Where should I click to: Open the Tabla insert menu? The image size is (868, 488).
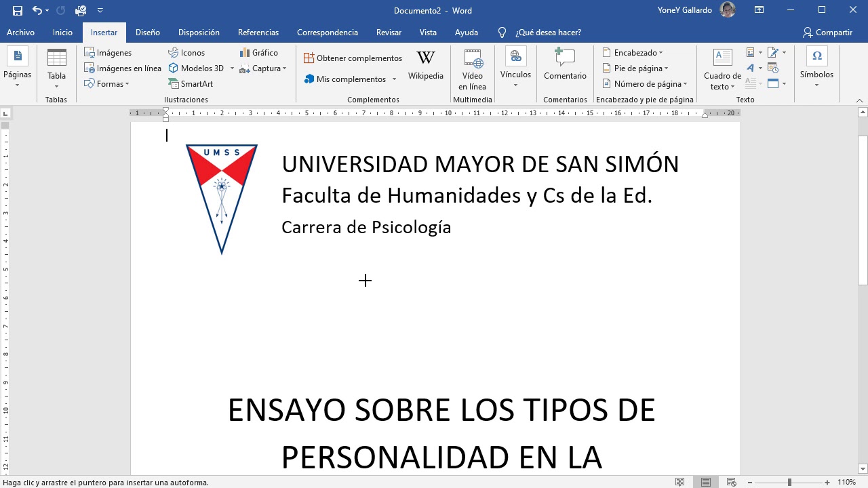(56, 68)
